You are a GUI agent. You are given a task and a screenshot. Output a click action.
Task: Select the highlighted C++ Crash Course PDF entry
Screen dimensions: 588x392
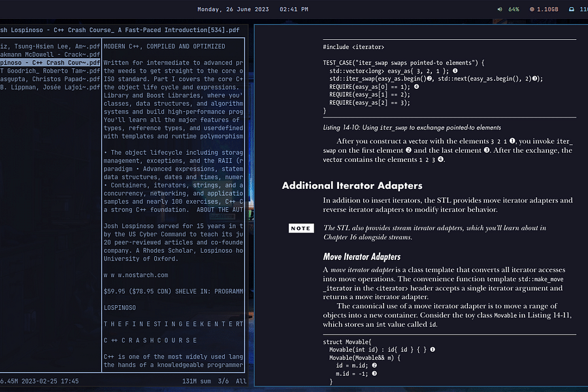point(49,62)
